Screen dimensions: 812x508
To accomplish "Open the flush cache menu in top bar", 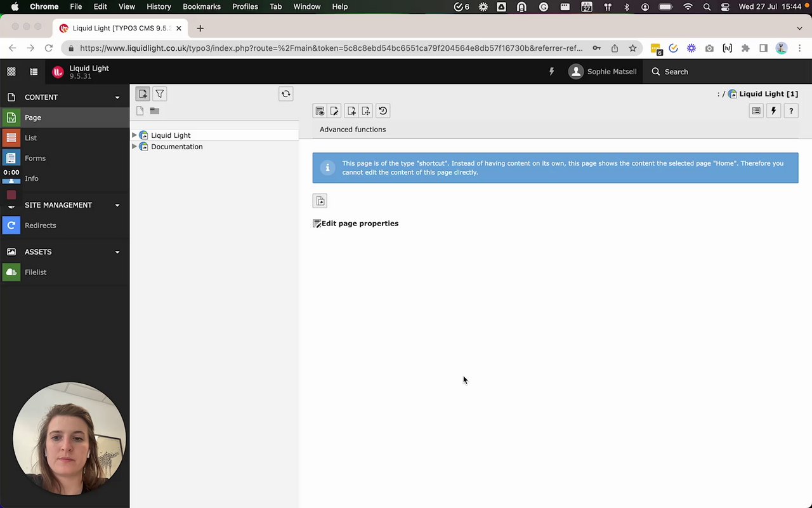I will click(x=551, y=72).
